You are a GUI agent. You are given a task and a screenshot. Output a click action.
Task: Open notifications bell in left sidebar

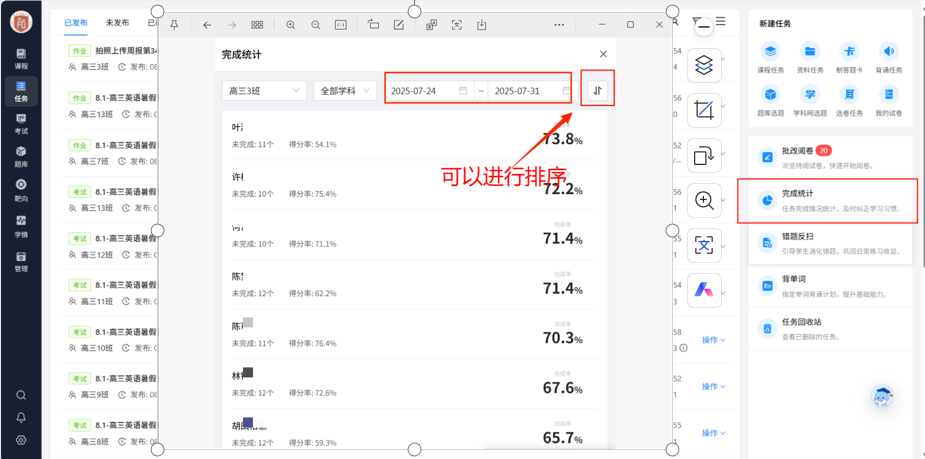(21, 418)
